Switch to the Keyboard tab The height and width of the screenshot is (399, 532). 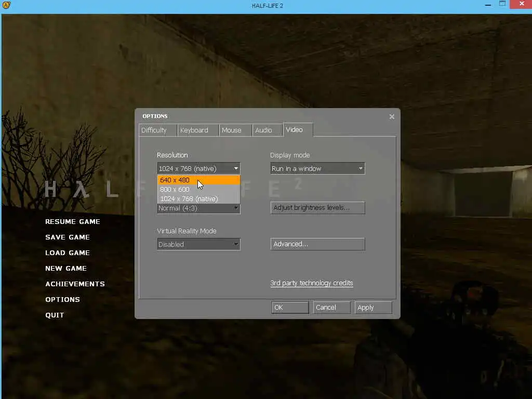(x=198, y=130)
